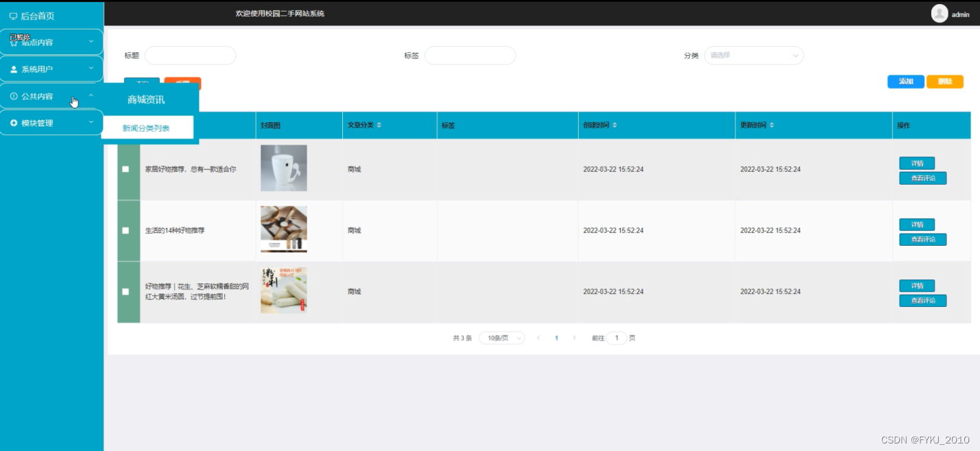980x451 pixels.
Task: Open cover thumbnail of 生活的14种好物推荐
Action: click(x=284, y=229)
